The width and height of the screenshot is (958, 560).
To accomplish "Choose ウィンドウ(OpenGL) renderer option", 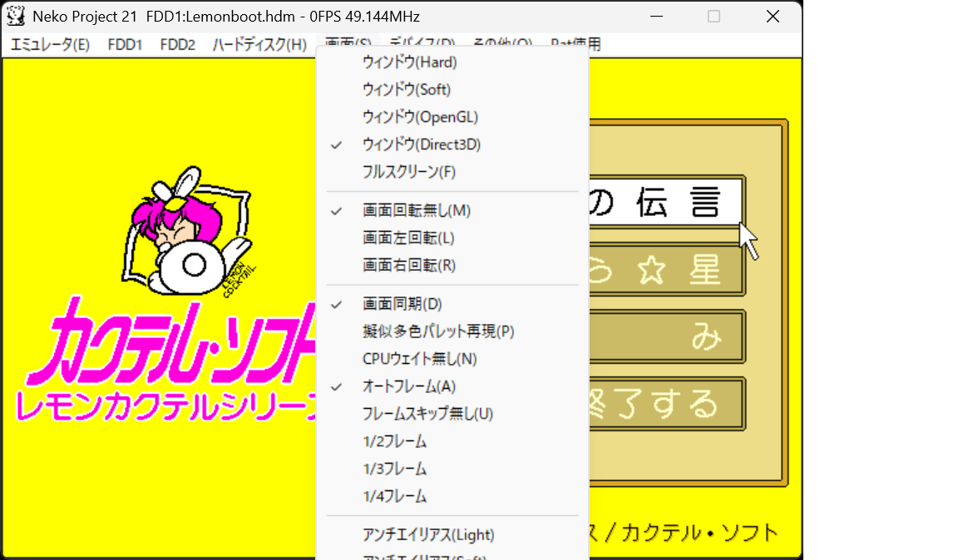I will tap(420, 117).
